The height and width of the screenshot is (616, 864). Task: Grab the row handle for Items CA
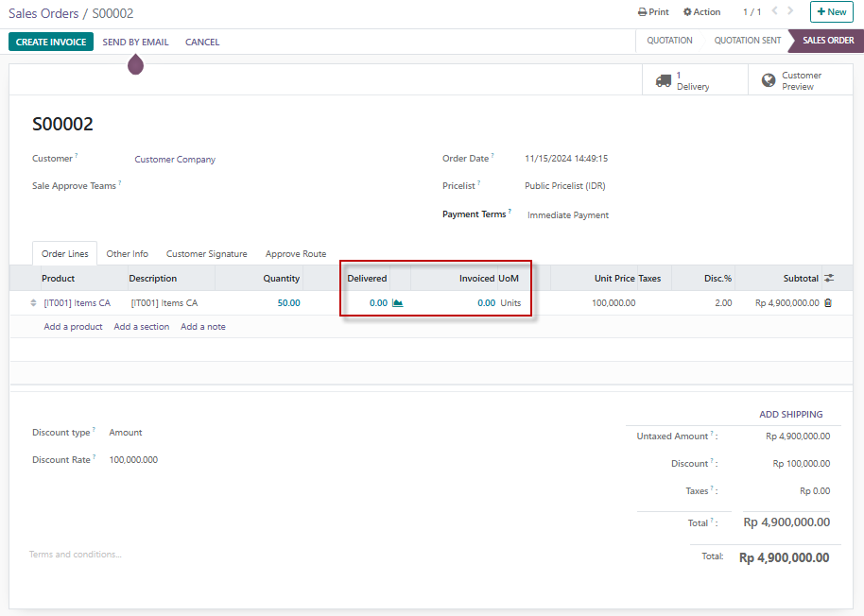(33, 302)
